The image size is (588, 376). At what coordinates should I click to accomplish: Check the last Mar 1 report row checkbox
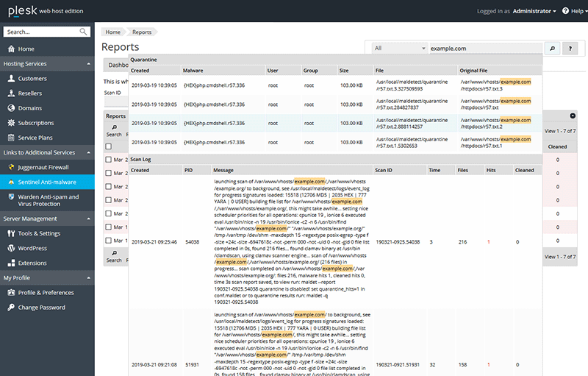108,241
